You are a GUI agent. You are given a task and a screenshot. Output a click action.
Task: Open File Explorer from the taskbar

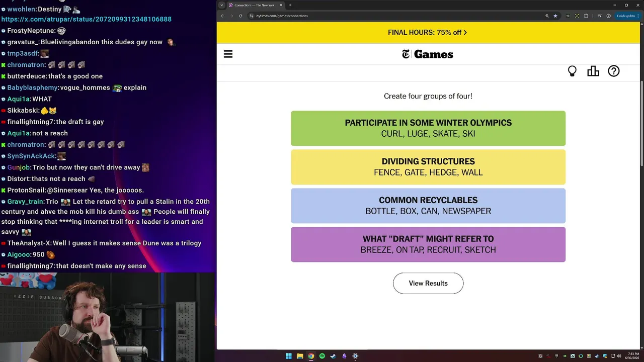click(x=300, y=356)
